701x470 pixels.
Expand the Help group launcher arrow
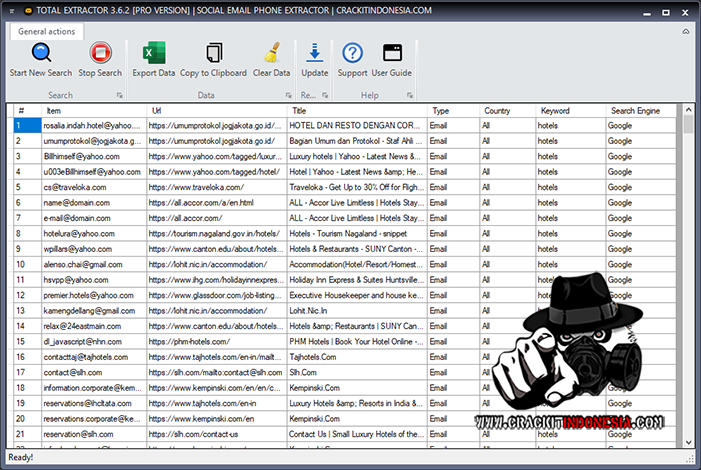(410, 96)
